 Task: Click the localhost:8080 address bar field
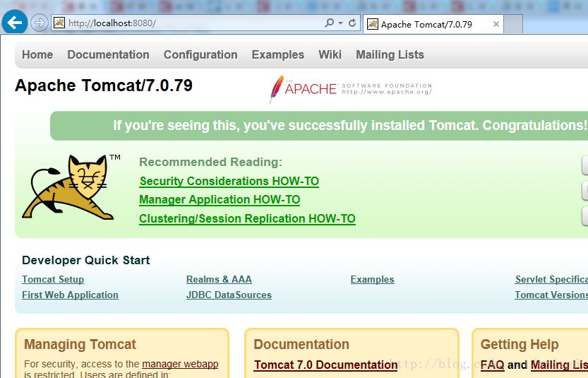pos(191,23)
